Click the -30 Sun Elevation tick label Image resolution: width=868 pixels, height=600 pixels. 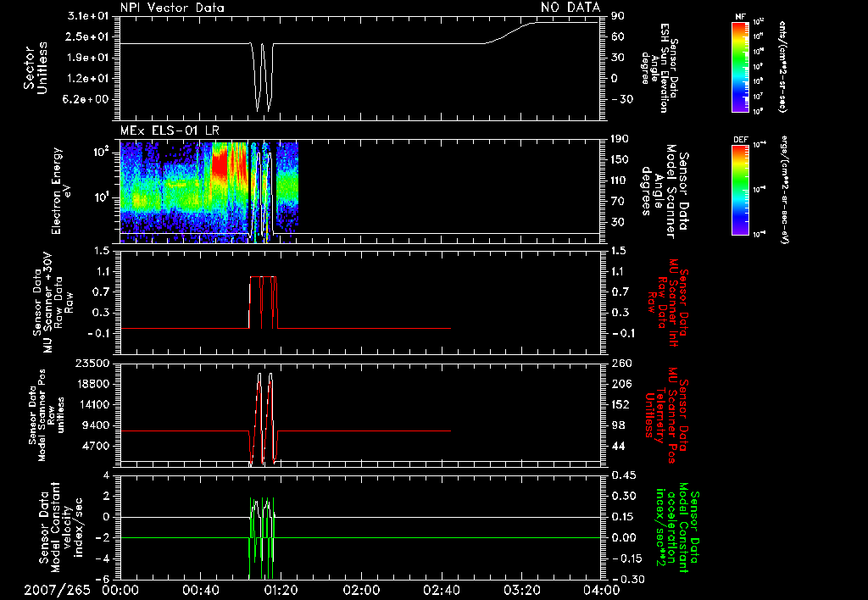(622, 100)
